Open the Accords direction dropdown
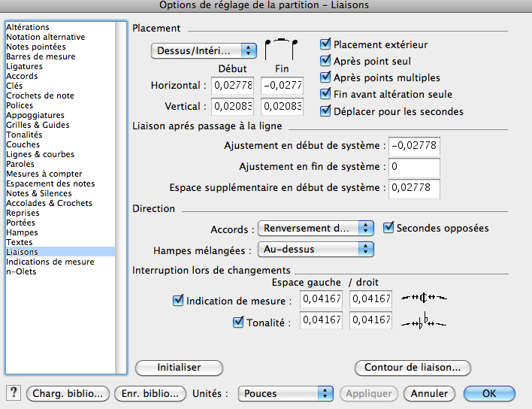 coord(316,228)
